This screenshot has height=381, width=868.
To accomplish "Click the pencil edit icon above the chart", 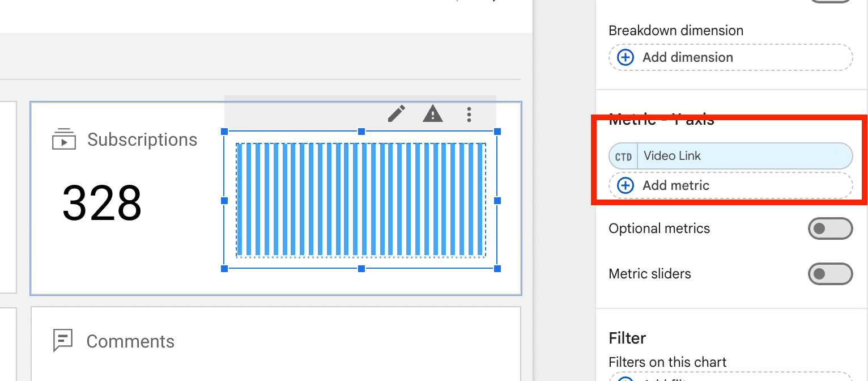I will click(397, 114).
